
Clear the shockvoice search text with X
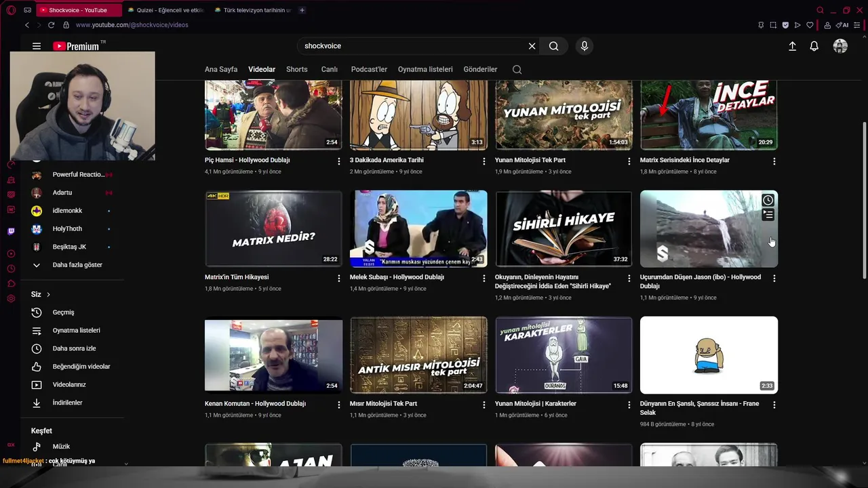532,46
